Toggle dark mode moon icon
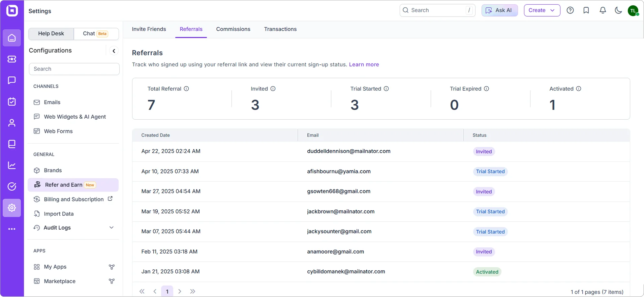Image resolution: width=644 pixels, height=297 pixels. click(618, 10)
